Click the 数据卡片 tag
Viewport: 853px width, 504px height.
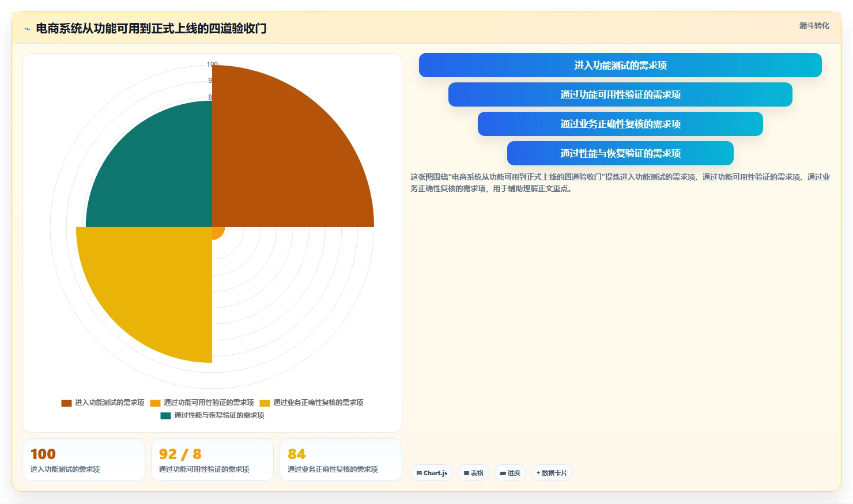tap(552, 473)
